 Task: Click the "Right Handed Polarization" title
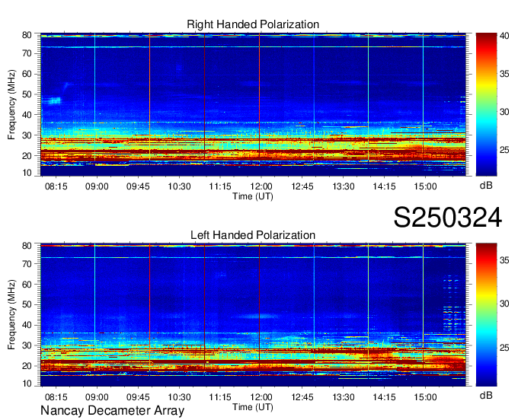pyautogui.click(x=253, y=24)
